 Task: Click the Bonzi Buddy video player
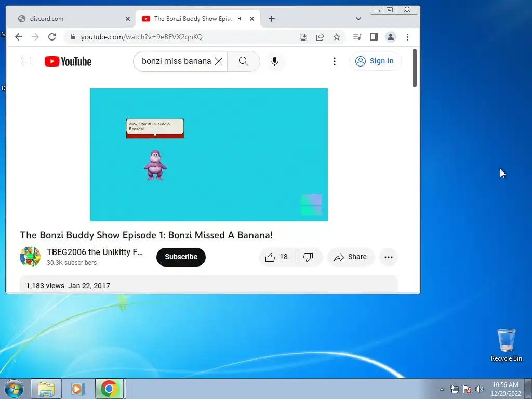[209, 155]
